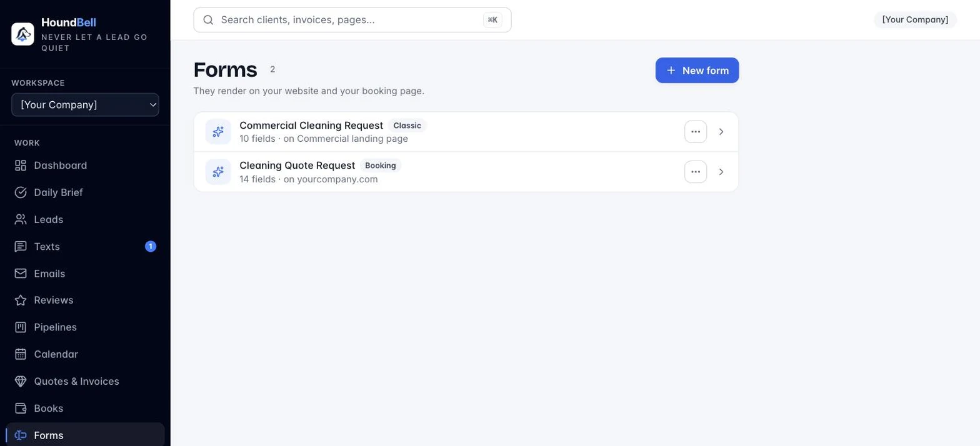980x446 pixels.
Task: Click the Dashboard grid icon in sidebar
Action: coord(21,166)
